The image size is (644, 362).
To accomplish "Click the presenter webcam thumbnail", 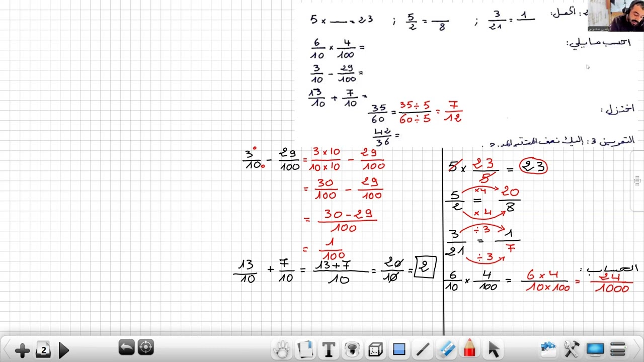I will point(616,16).
